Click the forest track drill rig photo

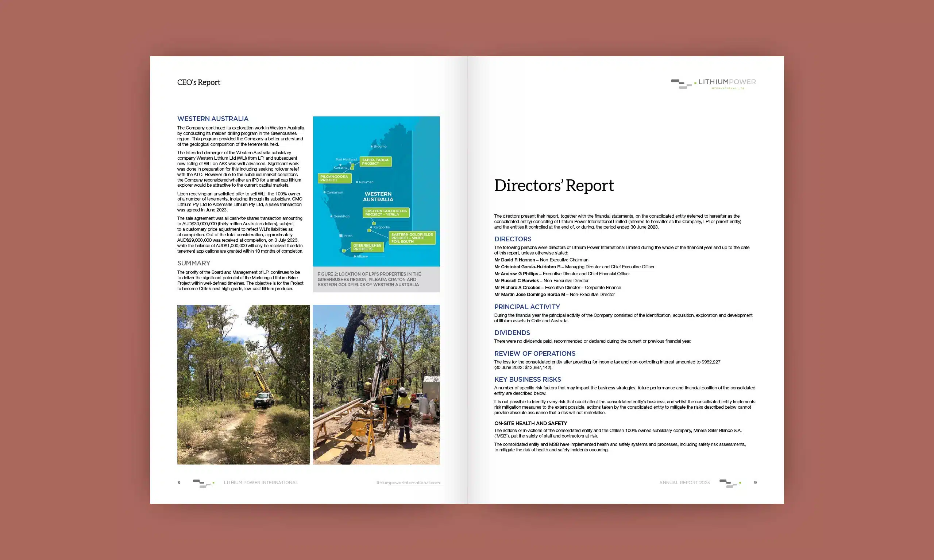click(x=243, y=384)
